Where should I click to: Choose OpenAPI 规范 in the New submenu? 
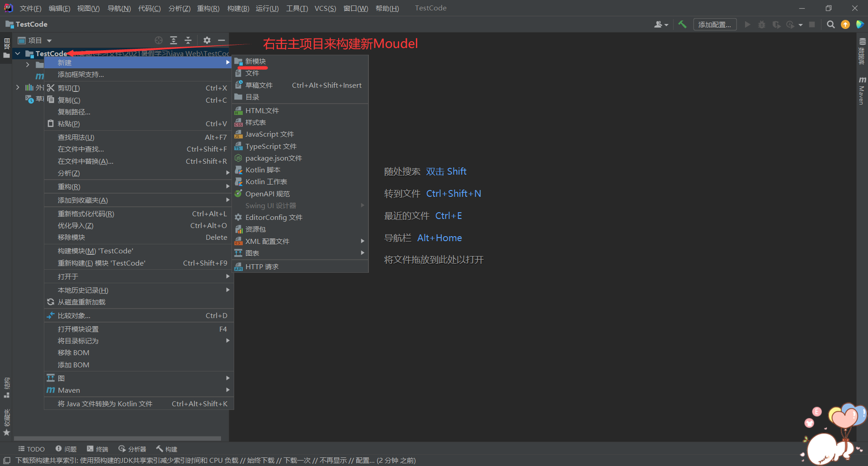[x=301, y=194]
